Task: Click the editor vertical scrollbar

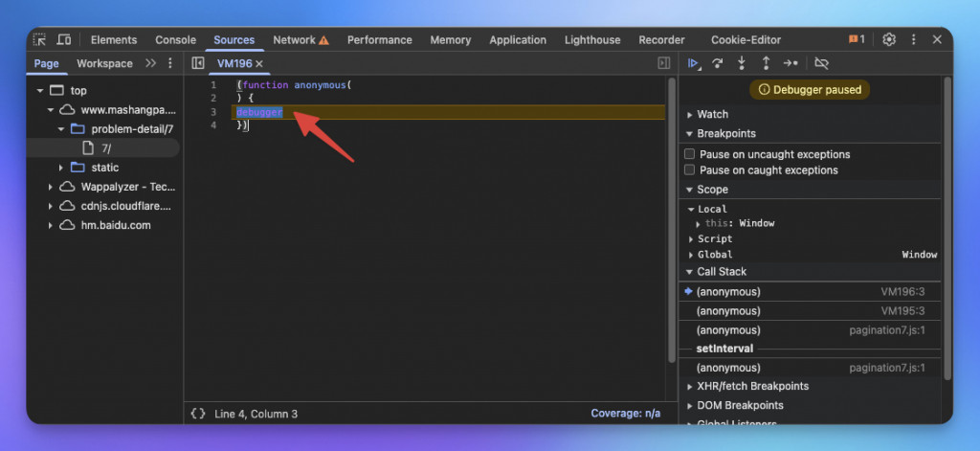Action: [673, 219]
